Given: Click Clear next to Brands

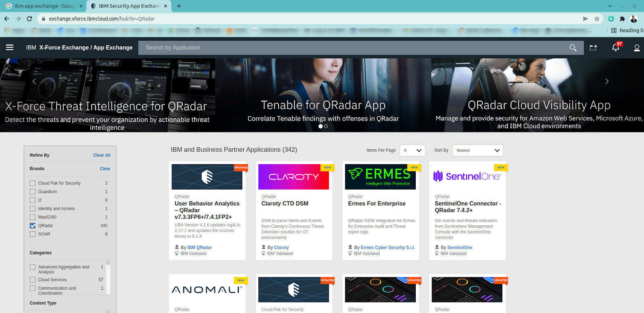Looking at the screenshot, I should 105,169.
